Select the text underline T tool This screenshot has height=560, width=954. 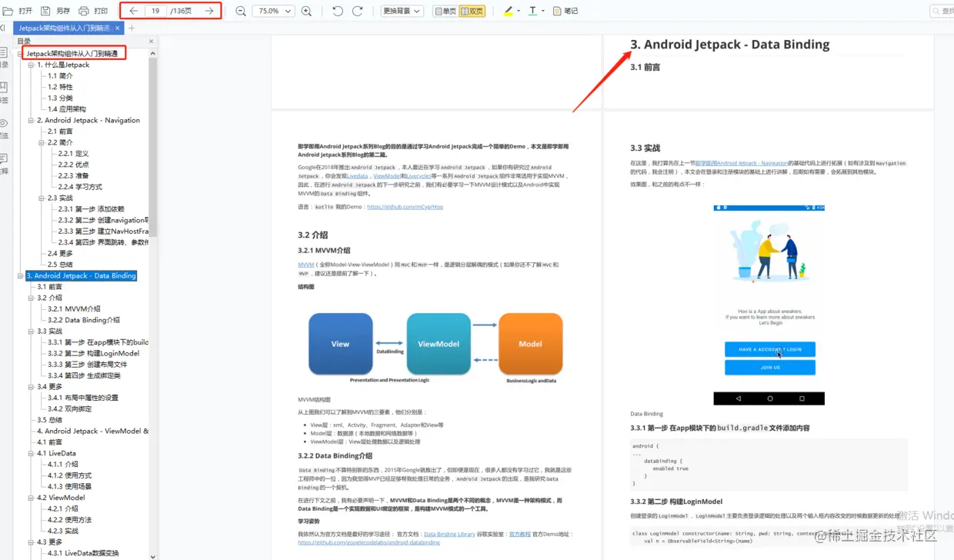(x=533, y=11)
